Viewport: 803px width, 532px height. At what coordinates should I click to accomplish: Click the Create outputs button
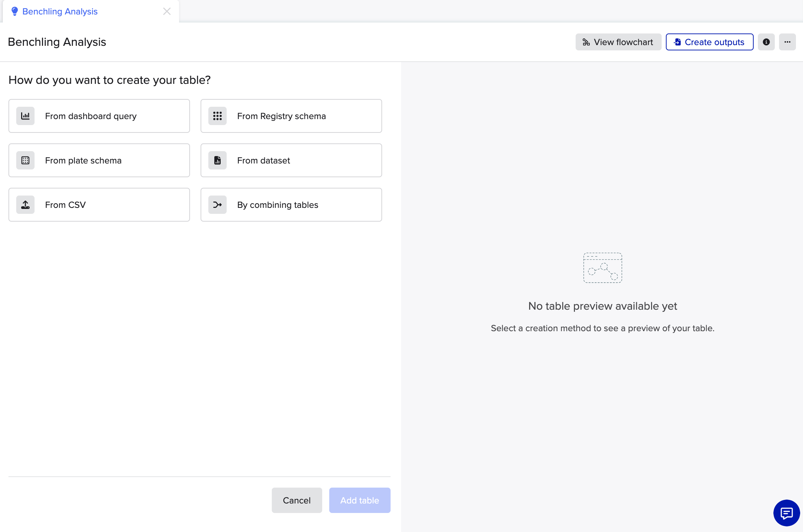[x=709, y=42]
